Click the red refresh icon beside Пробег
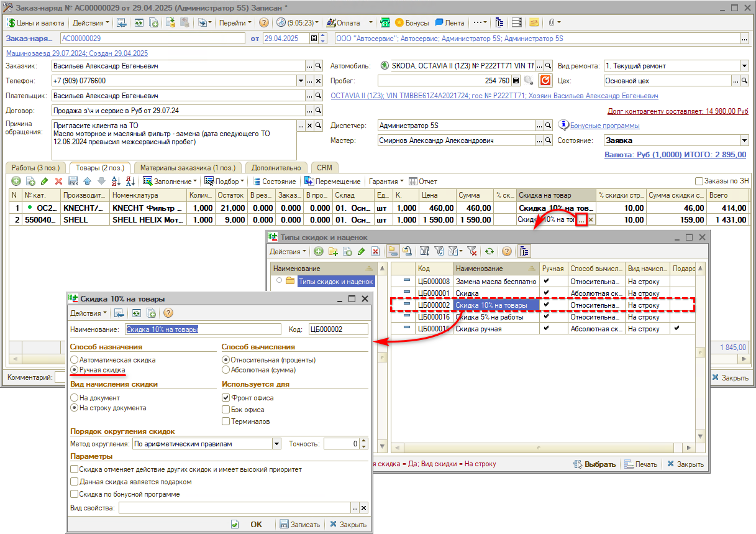 click(545, 81)
